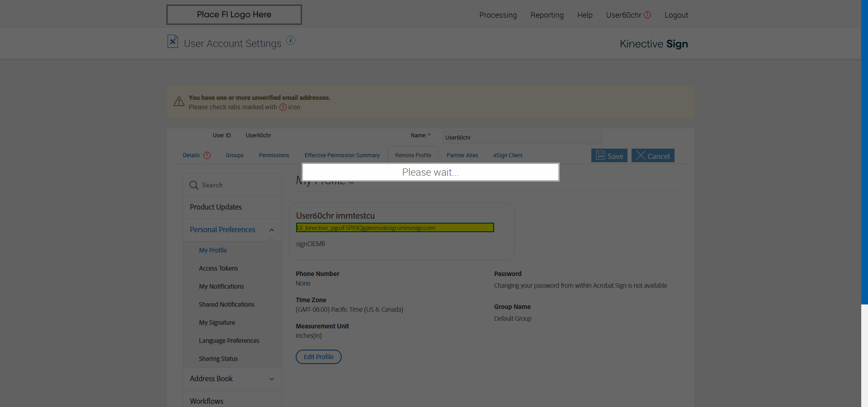Open the Reporting menu

point(547,15)
